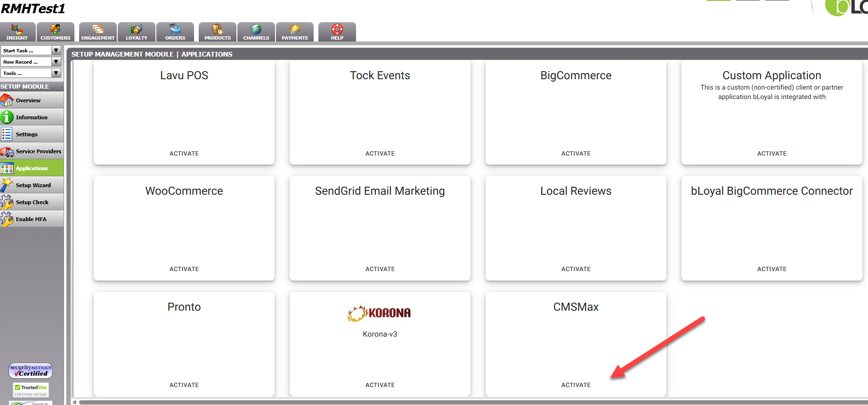Open the Orders module icon

point(175,30)
